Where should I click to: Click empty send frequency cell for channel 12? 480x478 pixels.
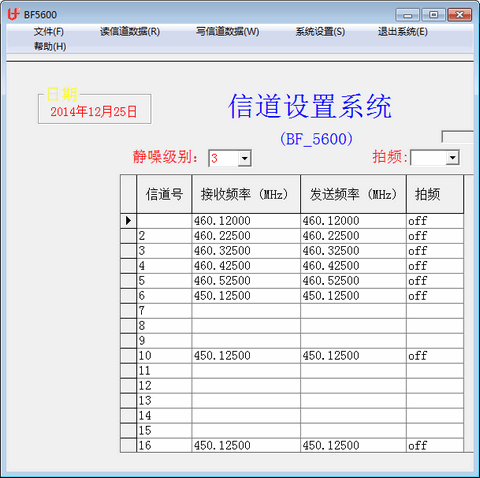click(353, 386)
